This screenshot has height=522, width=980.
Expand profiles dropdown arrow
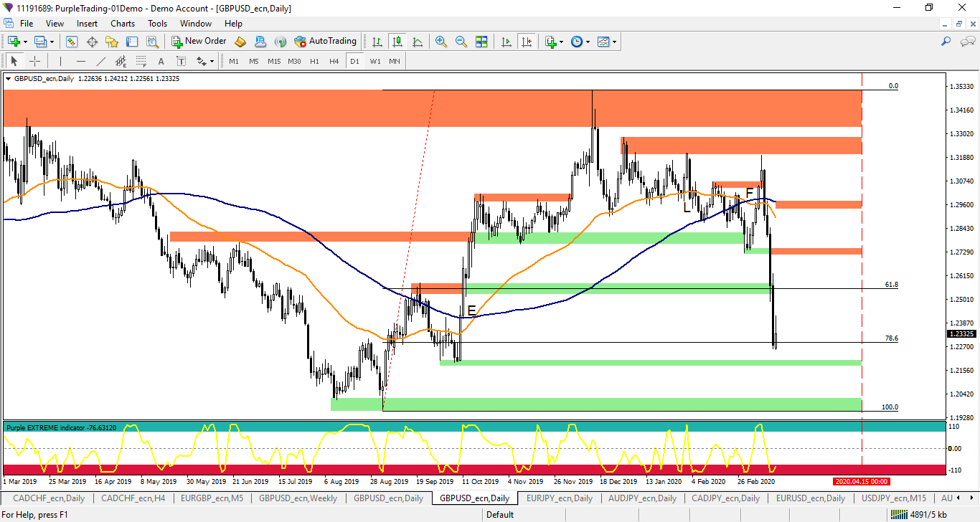pos(52,42)
